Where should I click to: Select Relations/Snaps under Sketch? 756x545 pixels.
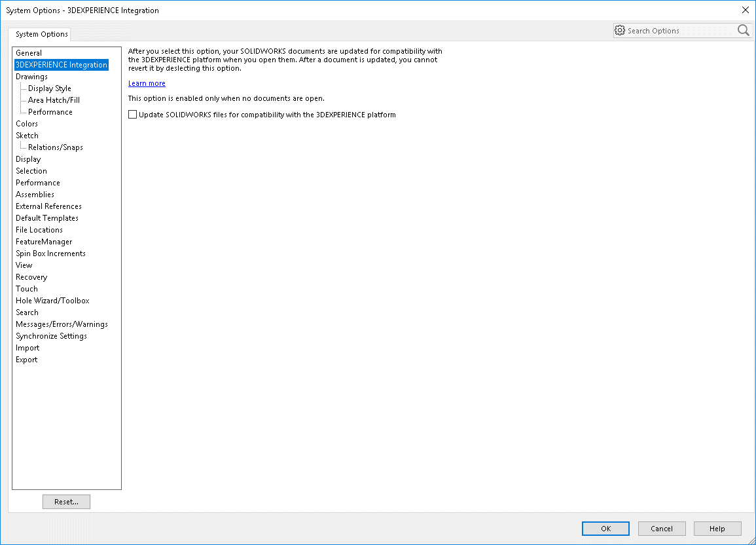pos(56,147)
